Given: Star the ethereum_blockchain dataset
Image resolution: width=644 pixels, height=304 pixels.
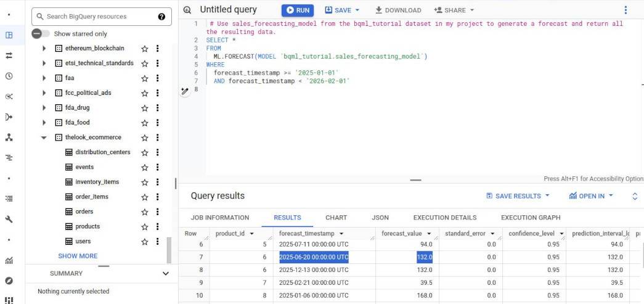Looking at the screenshot, I should [x=145, y=49].
